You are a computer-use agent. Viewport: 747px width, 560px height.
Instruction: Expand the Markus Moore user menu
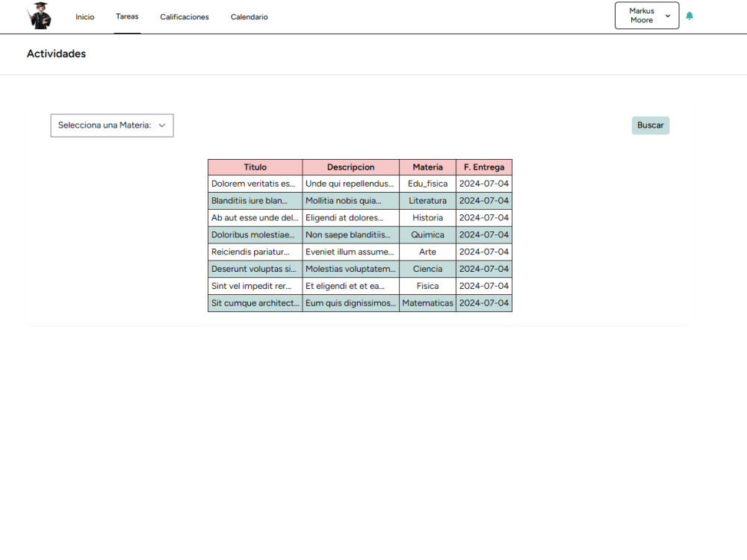(x=646, y=15)
